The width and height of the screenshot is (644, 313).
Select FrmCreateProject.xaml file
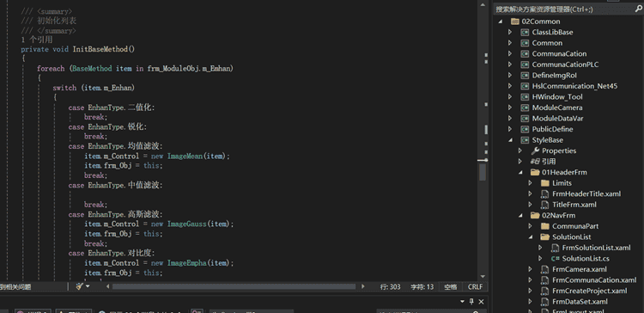tap(590, 291)
